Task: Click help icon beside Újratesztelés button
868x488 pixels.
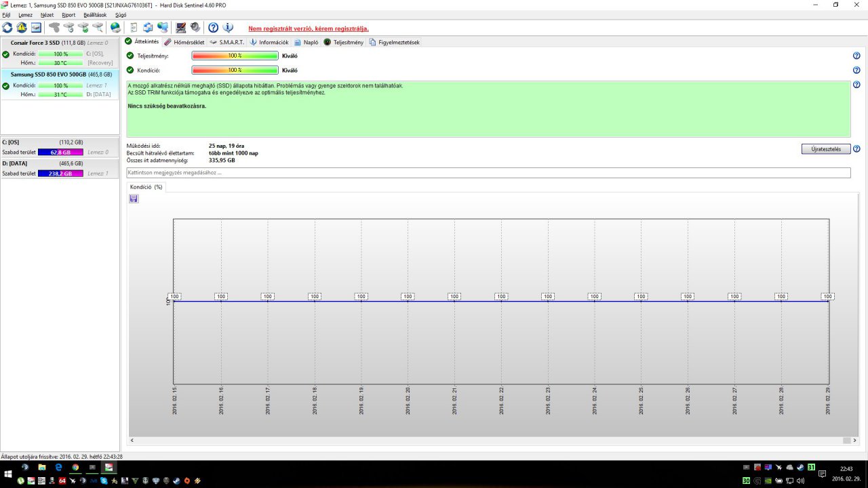Action: [856, 149]
